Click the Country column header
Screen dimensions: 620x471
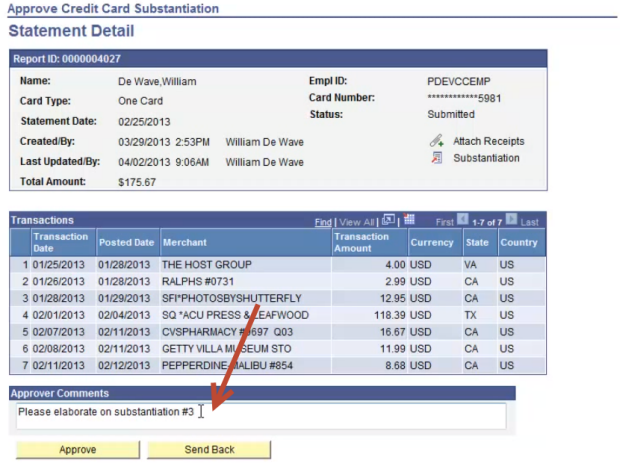tap(519, 242)
